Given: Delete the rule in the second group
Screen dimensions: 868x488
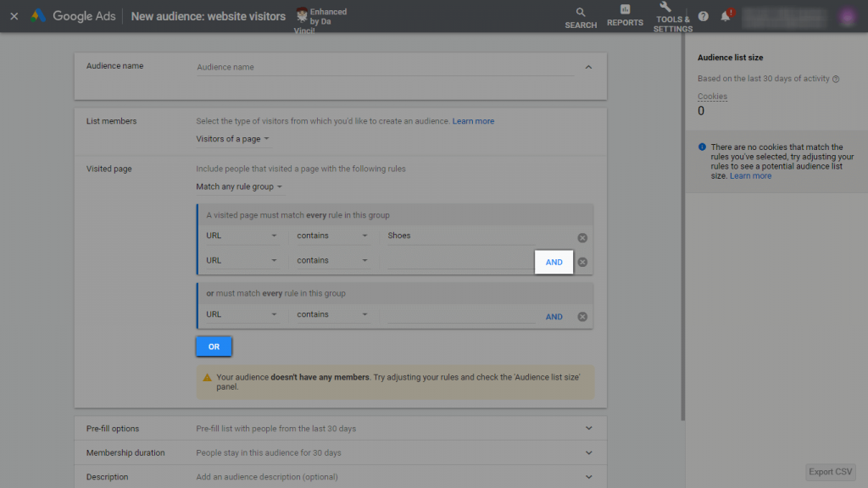Looking at the screenshot, I should [x=582, y=317].
